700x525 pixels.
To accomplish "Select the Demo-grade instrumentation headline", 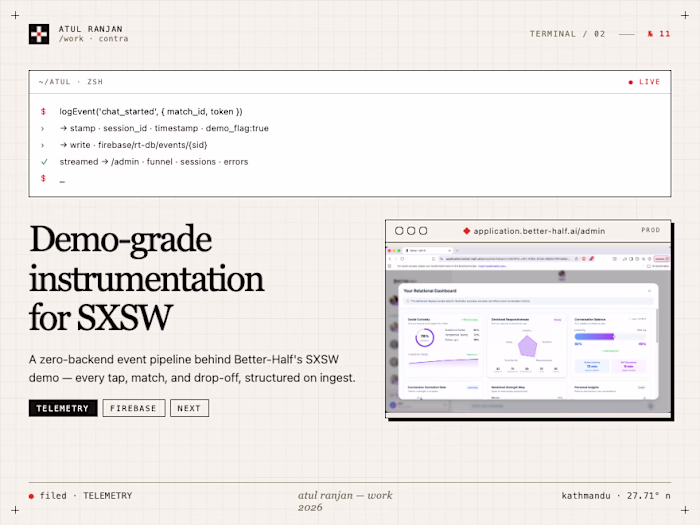I will click(x=147, y=278).
